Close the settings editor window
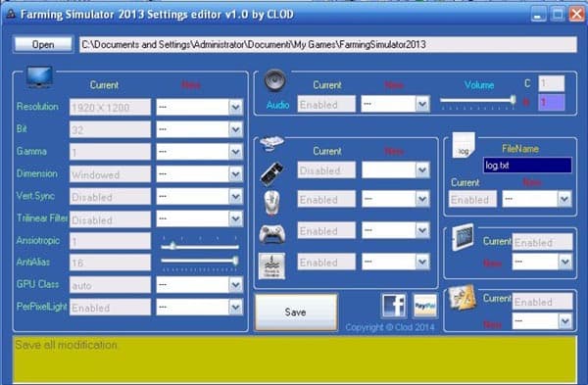 pos(577,15)
